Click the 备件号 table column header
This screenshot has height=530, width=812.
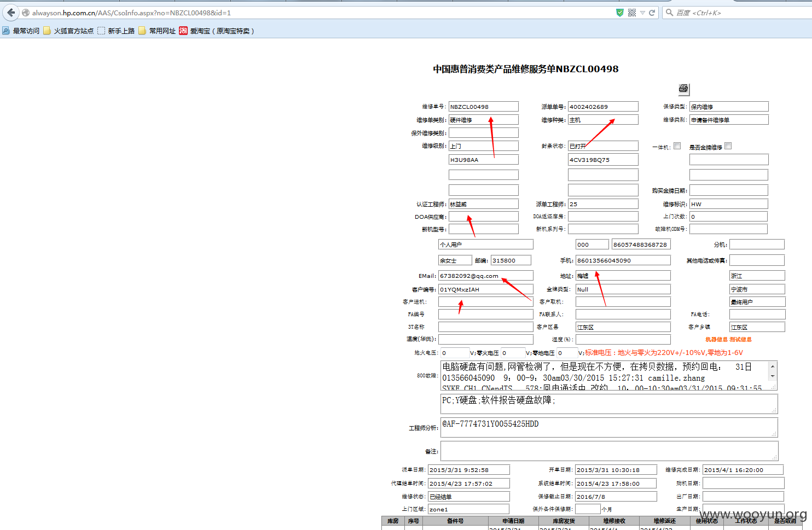(x=455, y=521)
